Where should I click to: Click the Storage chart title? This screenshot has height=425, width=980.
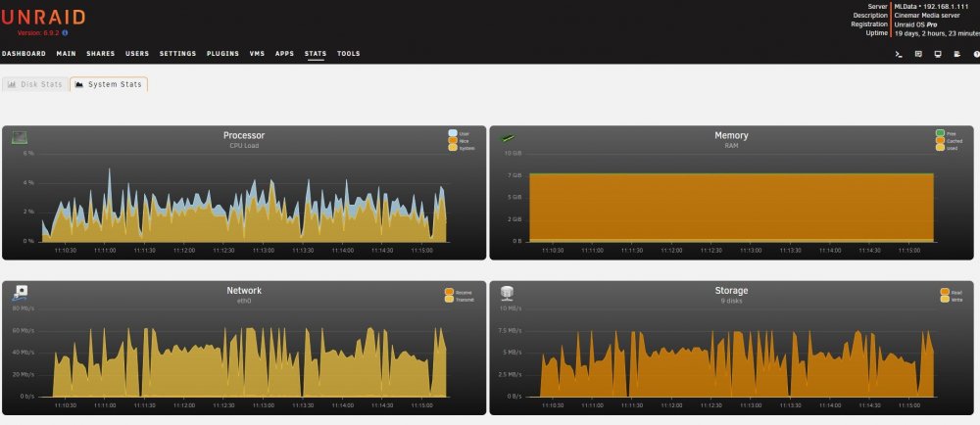point(731,291)
